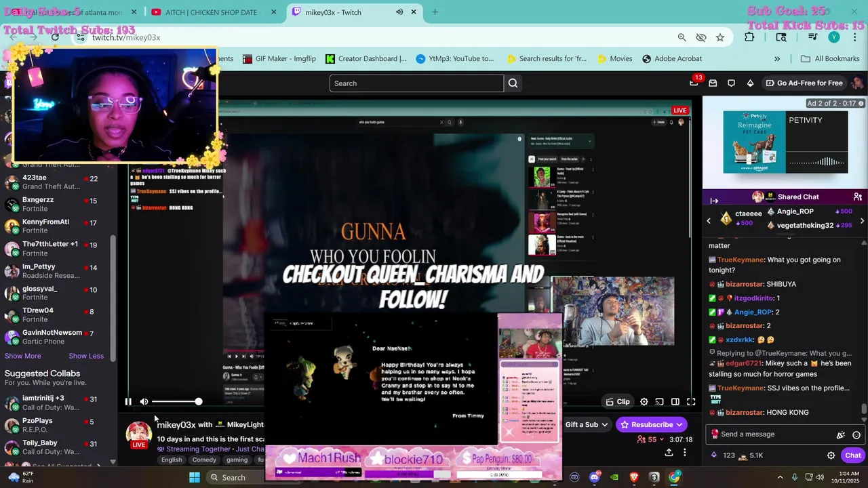Bookmark this page with star icon
868x488 pixels.
720,37
